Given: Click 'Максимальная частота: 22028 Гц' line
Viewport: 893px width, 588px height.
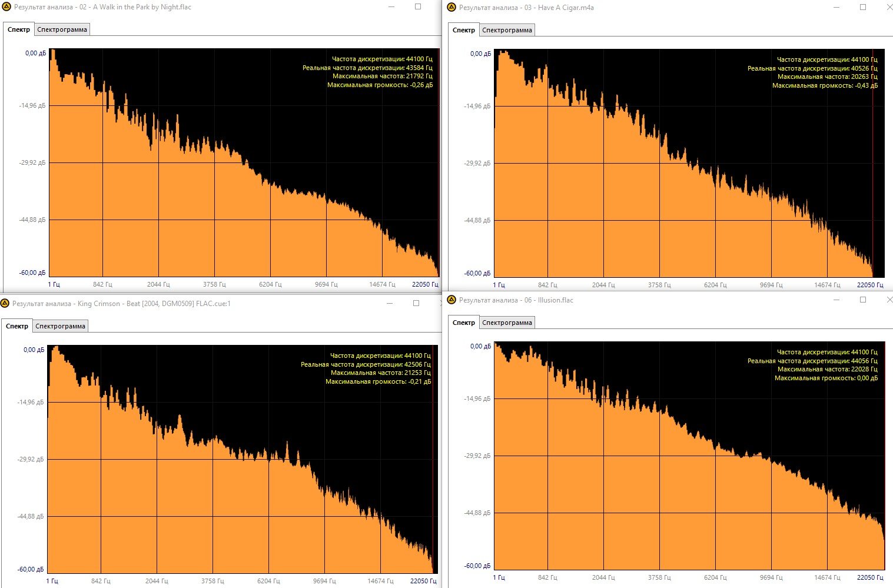Looking at the screenshot, I should (x=827, y=369).
